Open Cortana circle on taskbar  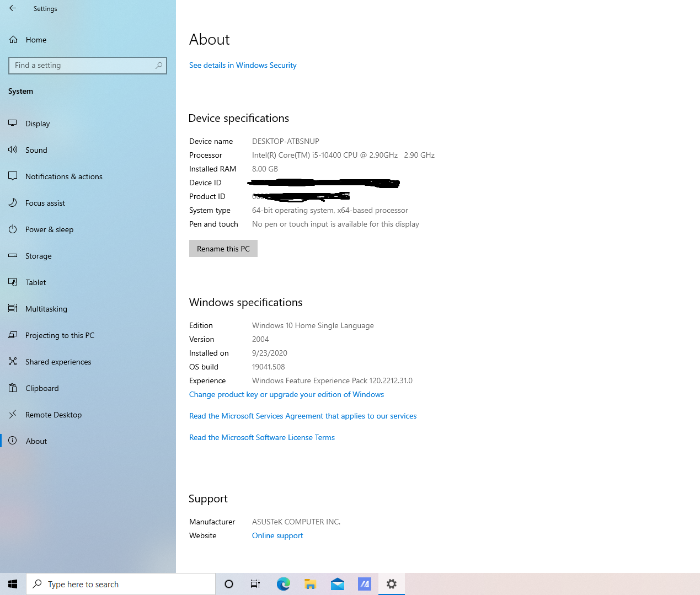229,584
